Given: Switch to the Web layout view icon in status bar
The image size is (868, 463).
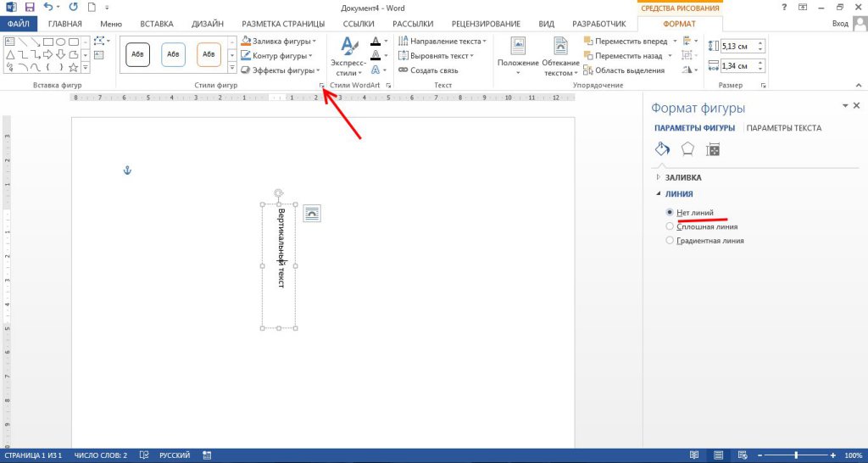Looking at the screenshot, I should point(742,455).
